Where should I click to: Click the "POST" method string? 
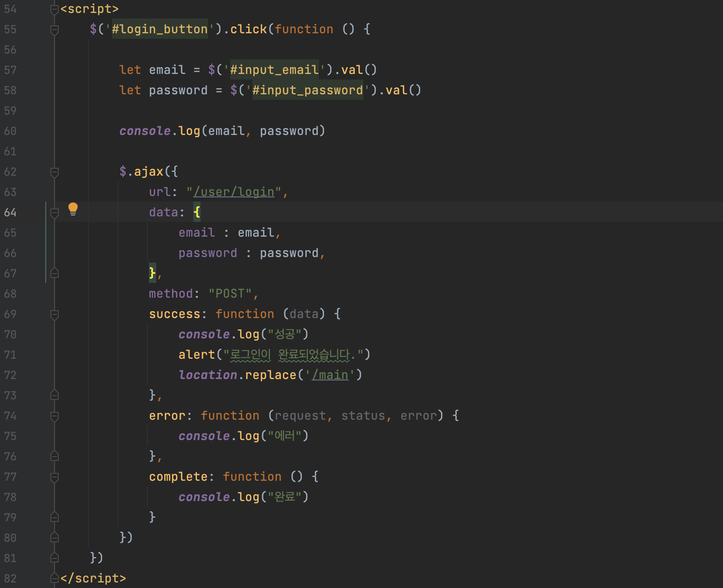[x=230, y=294]
